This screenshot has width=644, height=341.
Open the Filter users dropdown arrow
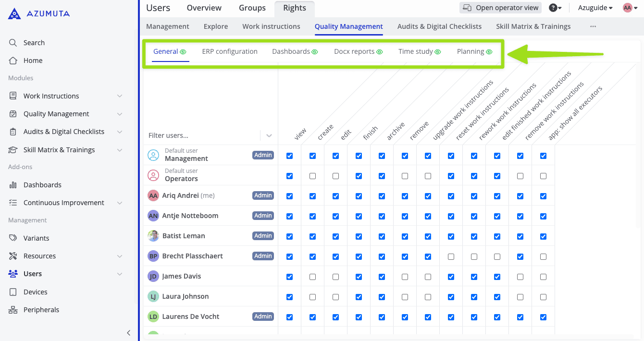point(269,135)
